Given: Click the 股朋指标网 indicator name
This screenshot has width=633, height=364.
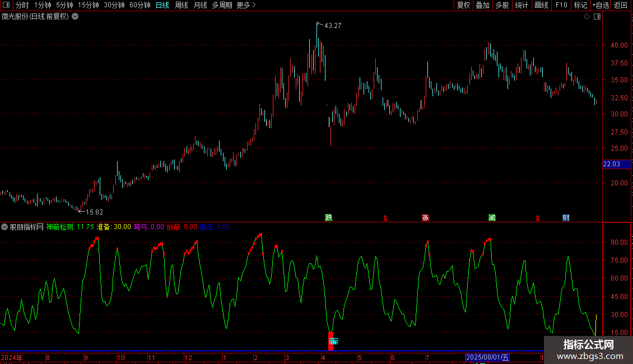Looking at the screenshot, I should click(x=27, y=227).
